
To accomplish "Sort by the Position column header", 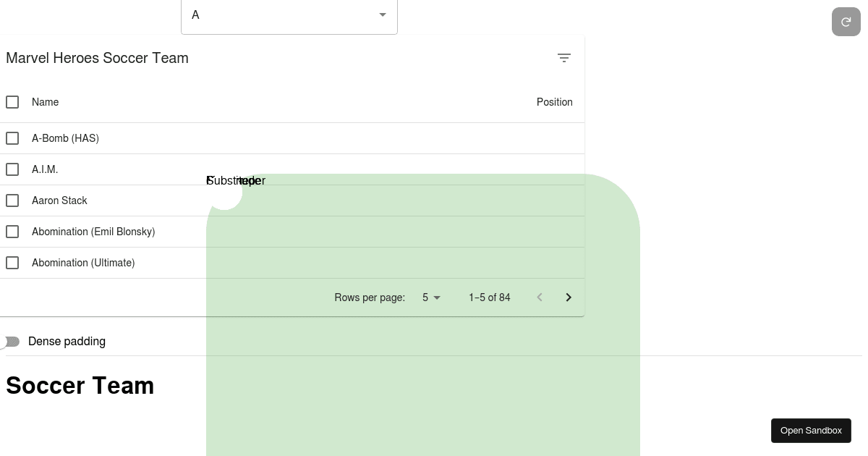I will tap(555, 102).
